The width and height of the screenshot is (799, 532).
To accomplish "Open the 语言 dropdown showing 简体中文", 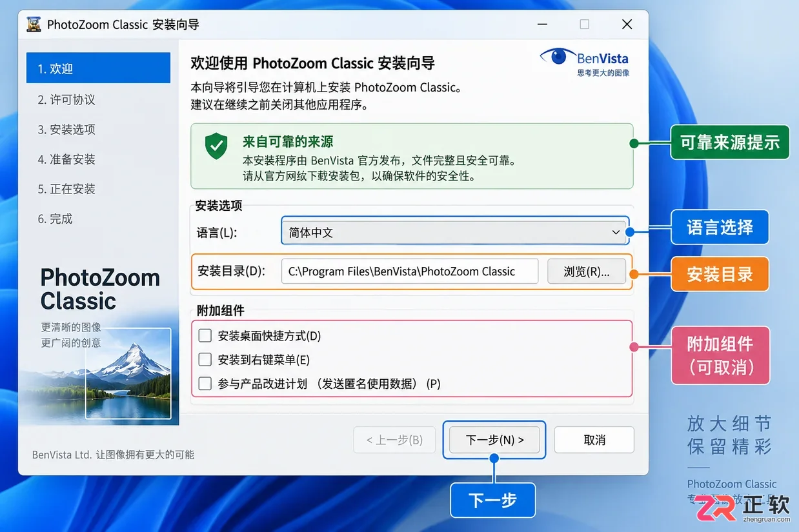I will point(454,232).
